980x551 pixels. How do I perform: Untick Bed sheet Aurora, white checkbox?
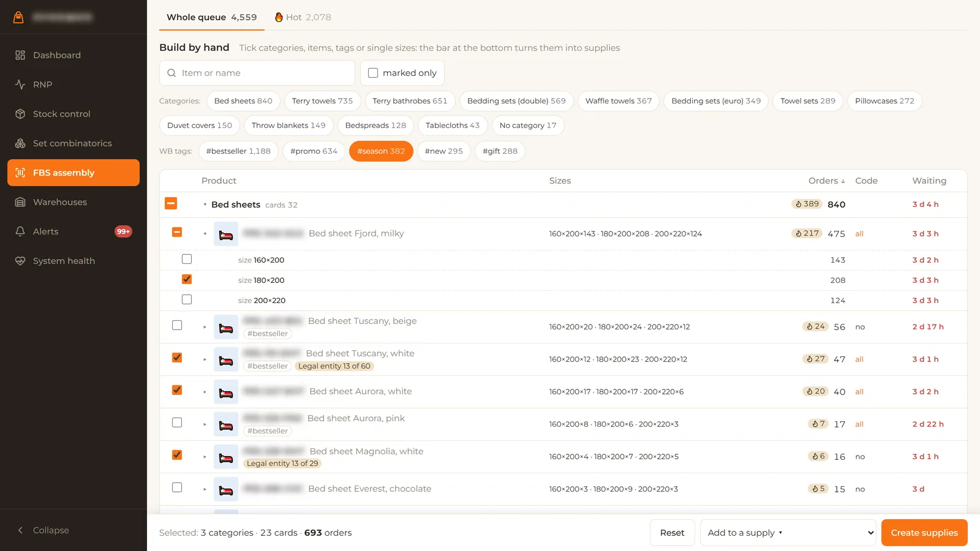177,390
